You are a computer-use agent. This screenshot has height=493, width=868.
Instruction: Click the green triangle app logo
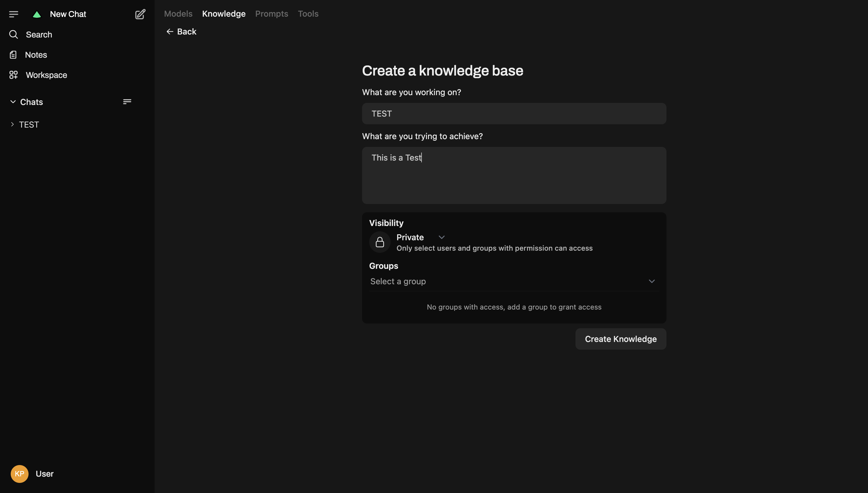(x=37, y=15)
